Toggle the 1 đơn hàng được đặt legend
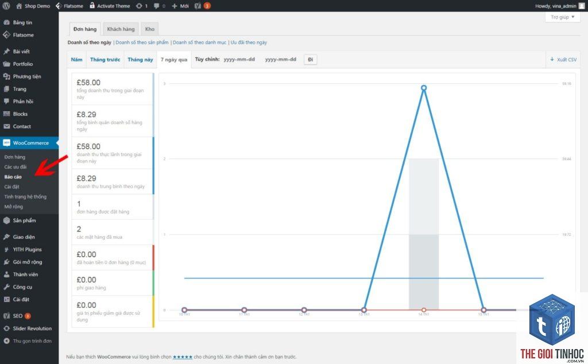This screenshot has width=588, height=364. (113, 207)
